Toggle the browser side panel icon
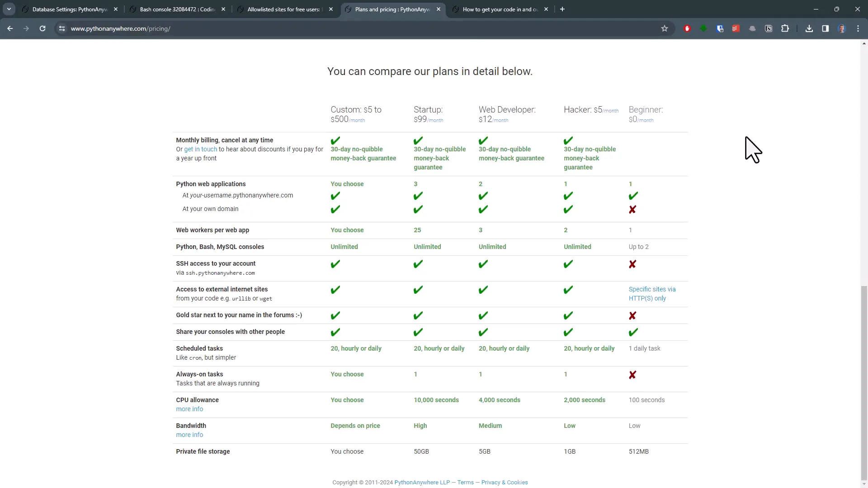 (x=826, y=28)
